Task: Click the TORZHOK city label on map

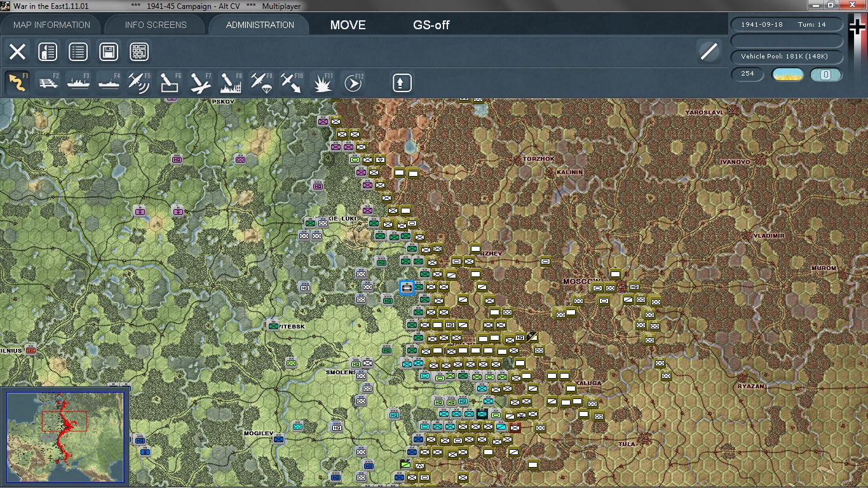Action: 538,158
